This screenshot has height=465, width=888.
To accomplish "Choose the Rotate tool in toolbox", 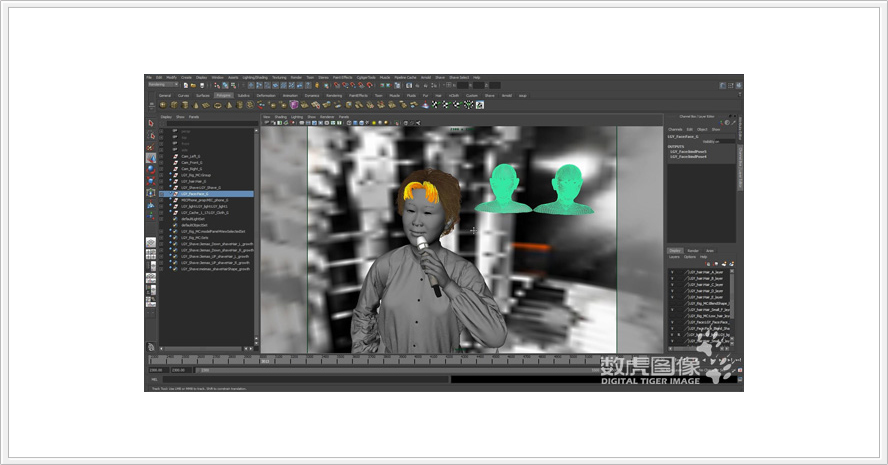I will [x=151, y=169].
